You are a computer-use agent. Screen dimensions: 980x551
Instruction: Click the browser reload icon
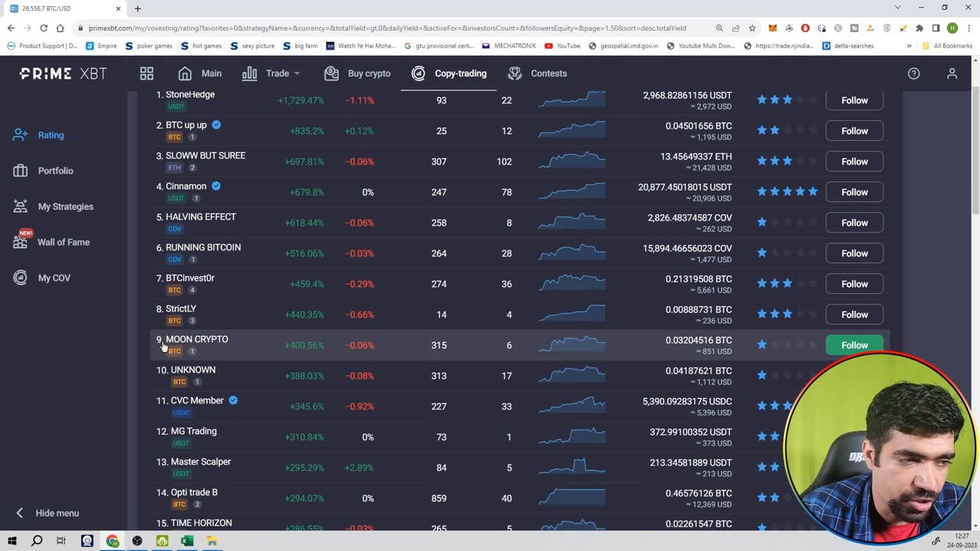tap(44, 28)
